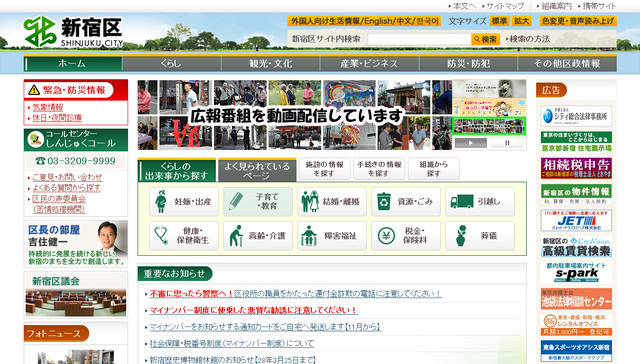The image size is (640, 364).
Task: Open the シティ総合法律事務所 ad
Action: click(576, 116)
